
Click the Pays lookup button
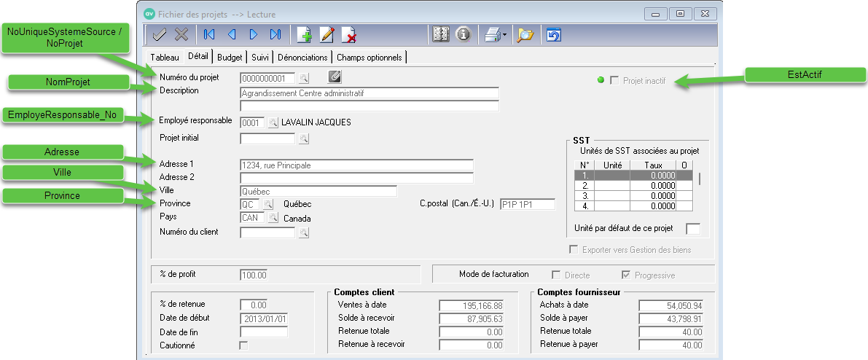(273, 218)
